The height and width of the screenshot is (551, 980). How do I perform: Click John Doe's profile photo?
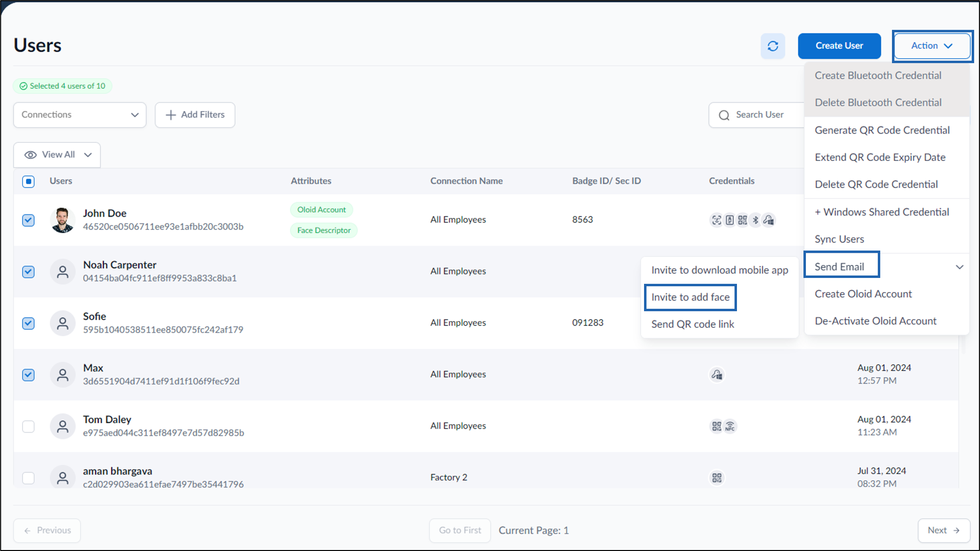click(63, 220)
